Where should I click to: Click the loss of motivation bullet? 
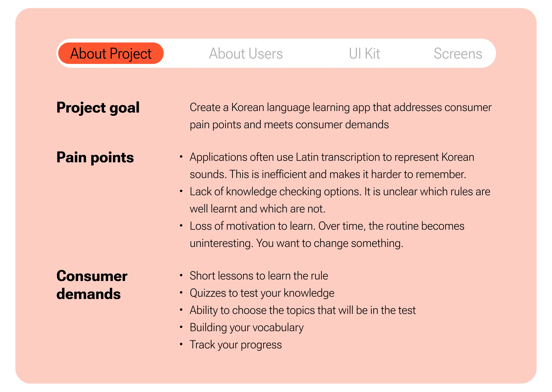(327, 235)
